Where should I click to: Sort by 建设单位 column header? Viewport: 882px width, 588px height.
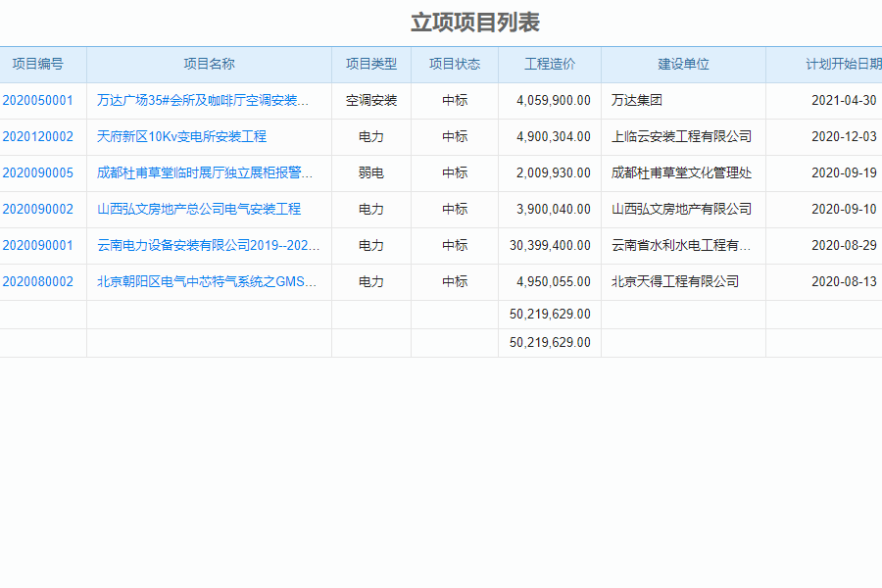(683, 64)
